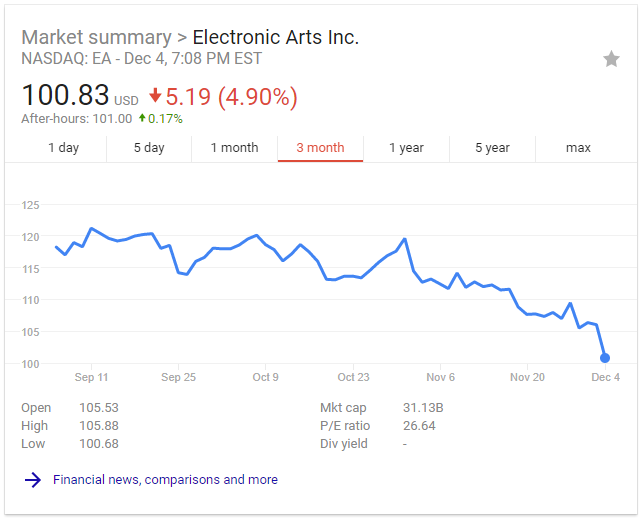The image size is (642, 519).
Task: Open the 5 year chart tab
Action: 492,148
